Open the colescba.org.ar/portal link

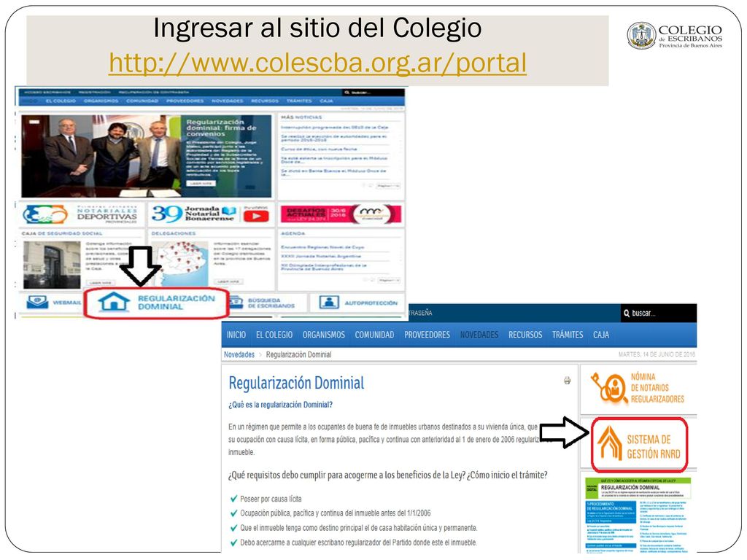pyautogui.click(x=317, y=63)
